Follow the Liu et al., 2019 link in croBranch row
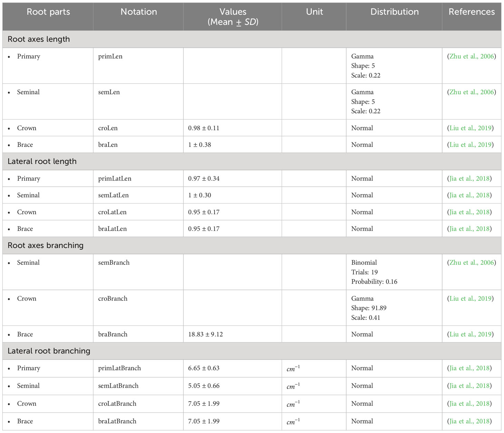This screenshot has height=433, width=504. coord(470,298)
